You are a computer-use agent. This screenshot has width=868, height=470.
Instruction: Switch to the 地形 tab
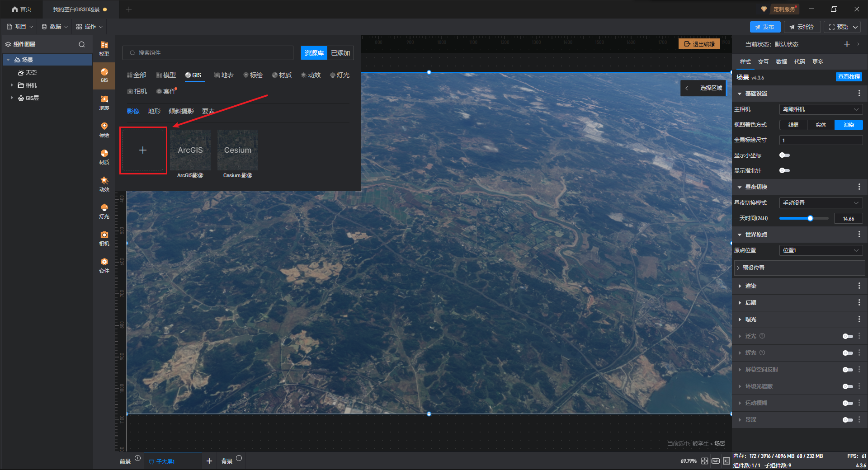pos(154,111)
